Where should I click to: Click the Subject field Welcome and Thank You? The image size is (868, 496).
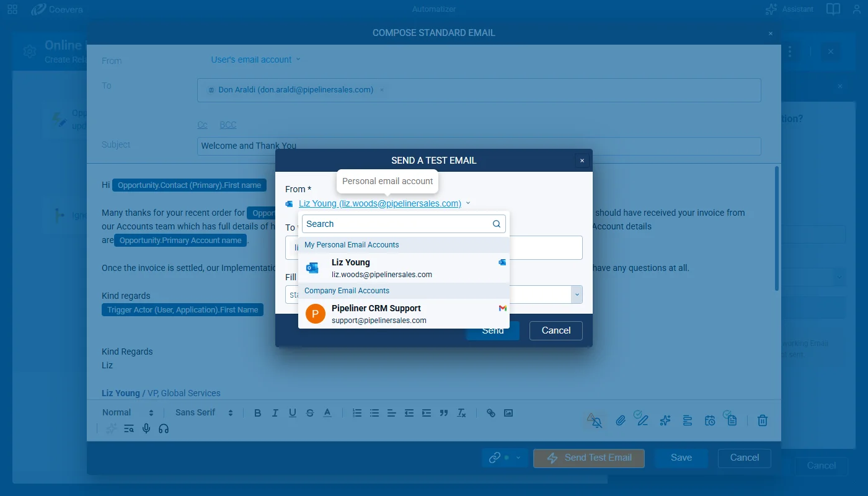point(479,146)
